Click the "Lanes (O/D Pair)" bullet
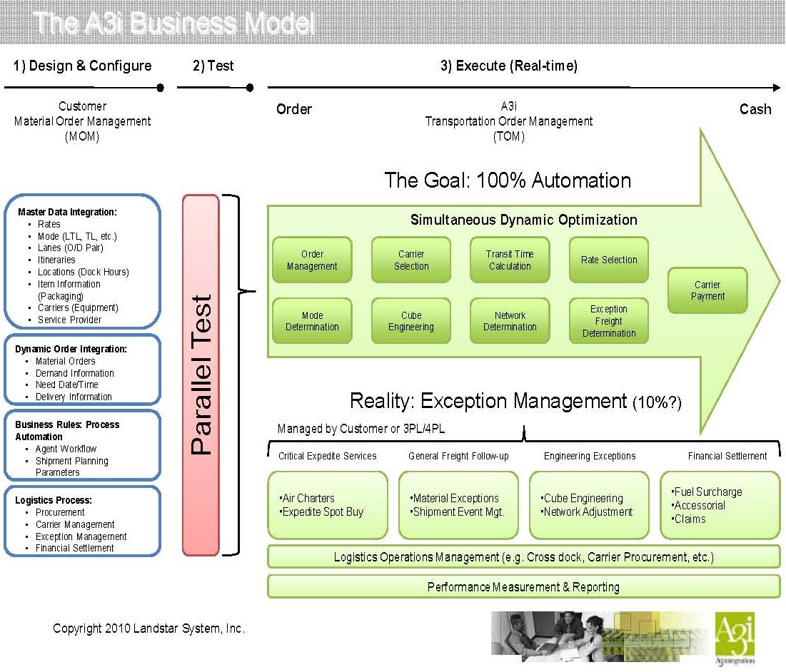786x672 pixels. (70, 248)
